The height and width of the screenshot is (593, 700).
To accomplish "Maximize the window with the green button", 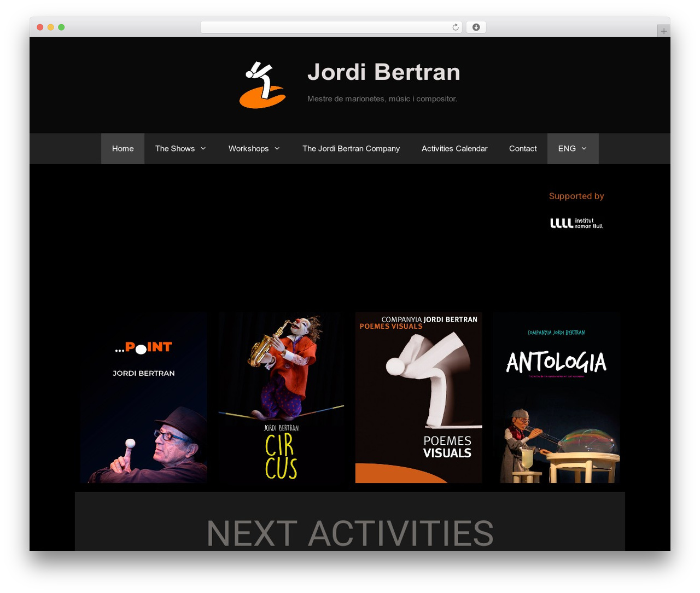I will pos(61,27).
